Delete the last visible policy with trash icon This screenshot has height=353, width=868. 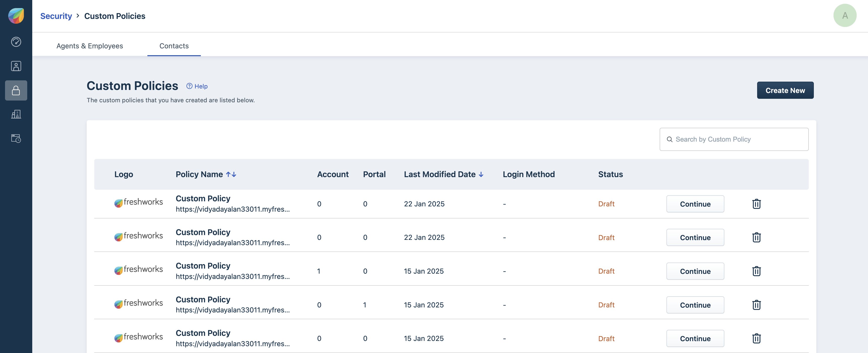point(756,338)
